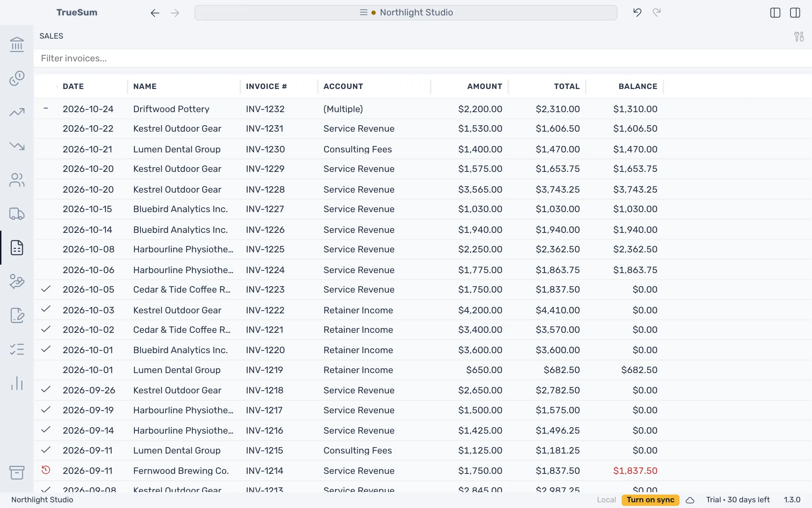Click the Local status label
This screenshot has height=508, width=812.
[606, 500]
